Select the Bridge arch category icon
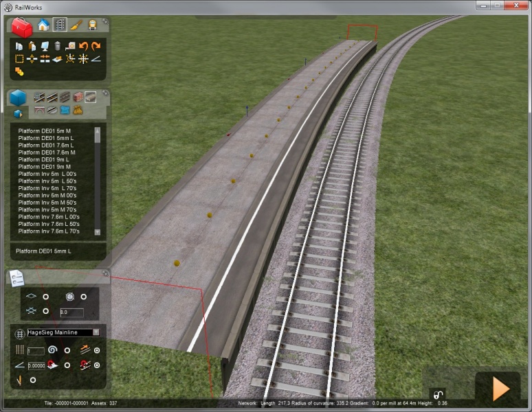 point(39,110)
